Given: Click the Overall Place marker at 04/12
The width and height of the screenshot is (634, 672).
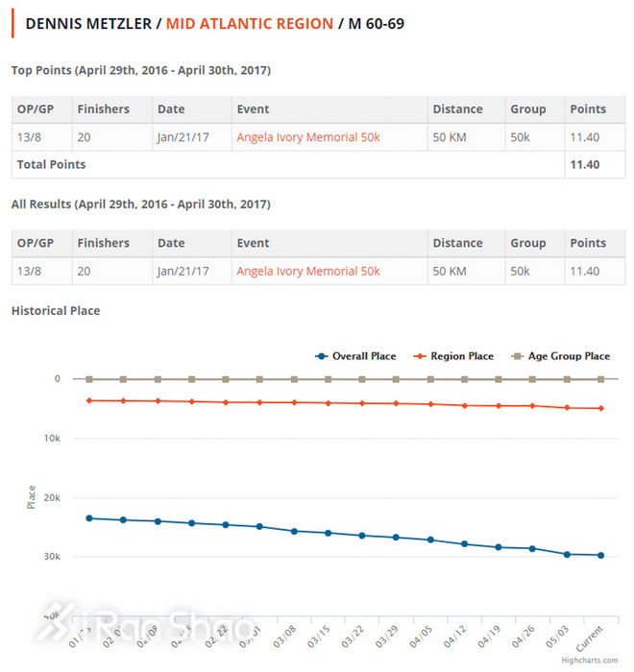Looking at the screenshot, I should (465, 544).
